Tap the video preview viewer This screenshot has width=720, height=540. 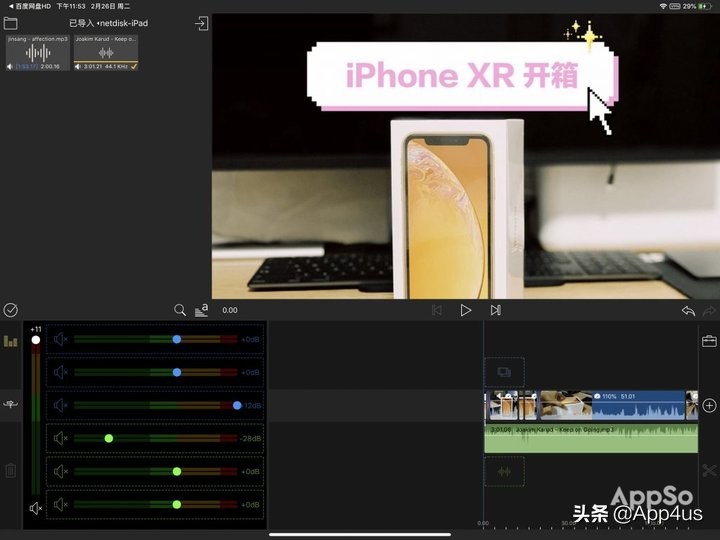[x=466, y=156]
